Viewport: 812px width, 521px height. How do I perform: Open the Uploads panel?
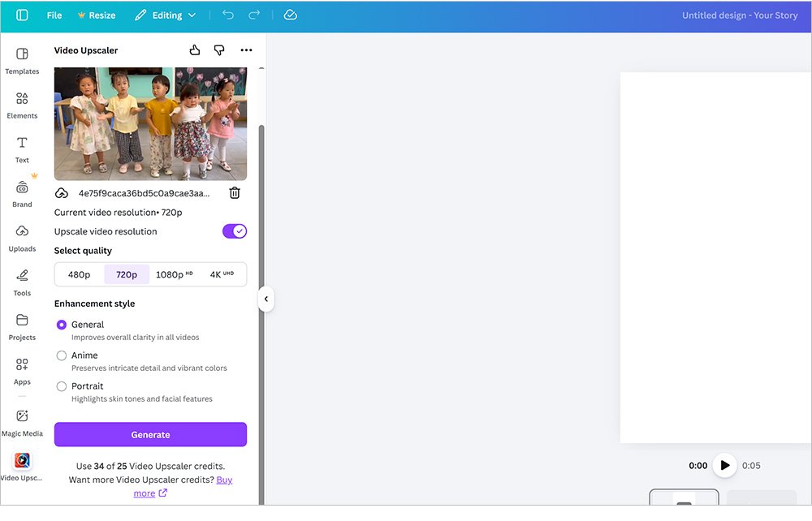22,237
